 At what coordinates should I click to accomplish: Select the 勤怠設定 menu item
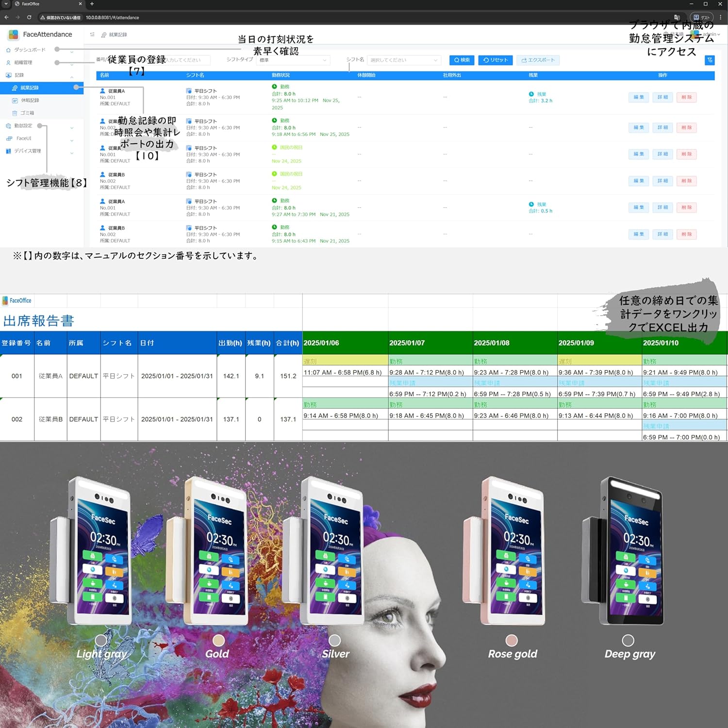[x=24, y=126]
